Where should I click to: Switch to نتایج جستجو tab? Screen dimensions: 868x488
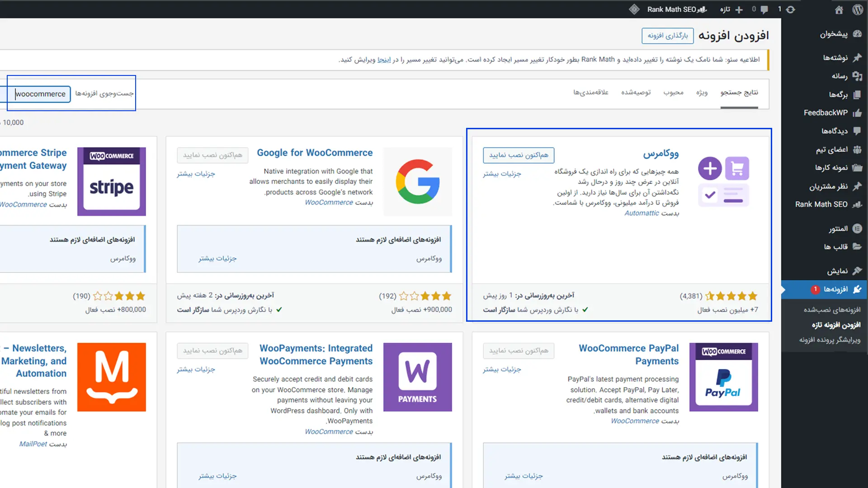739,93
